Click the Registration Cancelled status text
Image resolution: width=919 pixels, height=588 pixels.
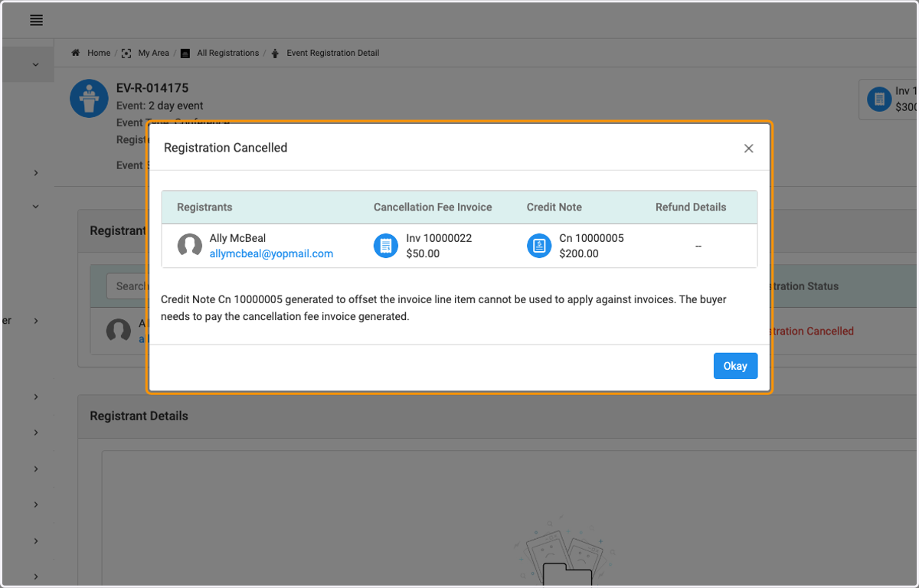point(812,332)
